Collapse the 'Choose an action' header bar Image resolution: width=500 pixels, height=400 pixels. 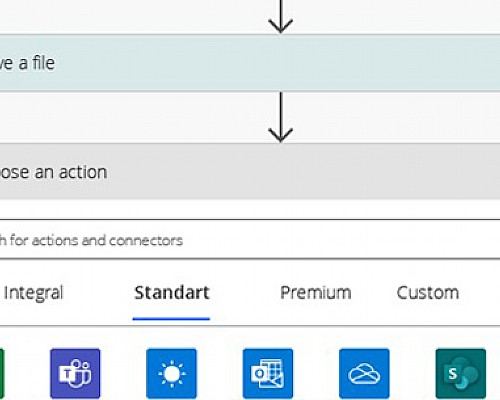click(250, 171)
